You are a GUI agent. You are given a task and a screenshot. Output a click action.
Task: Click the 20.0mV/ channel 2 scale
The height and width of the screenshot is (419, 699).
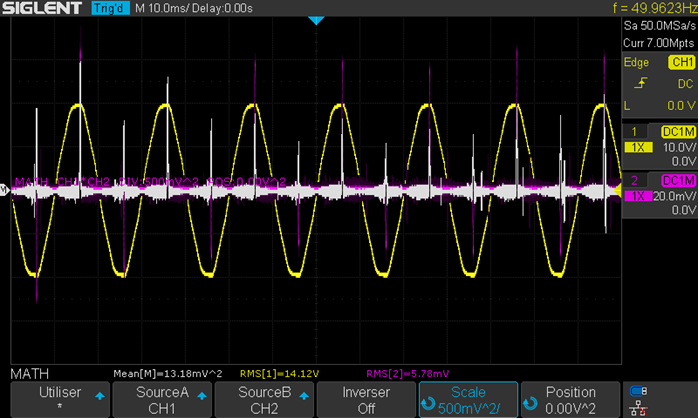pyautogui.click(x=674, y=196)
